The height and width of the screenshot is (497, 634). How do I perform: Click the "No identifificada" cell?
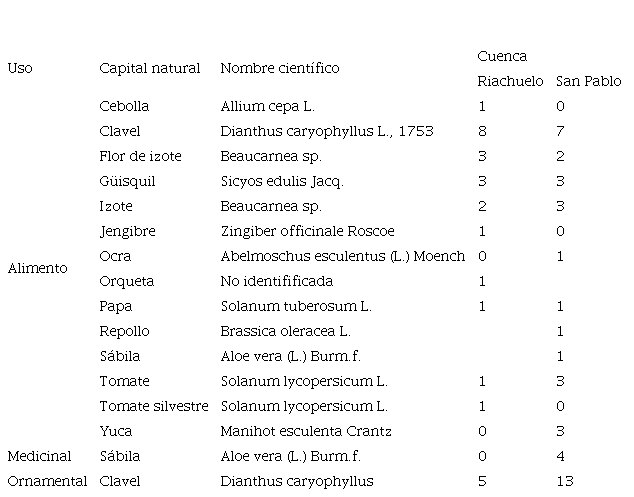click(x=276, y=281)
